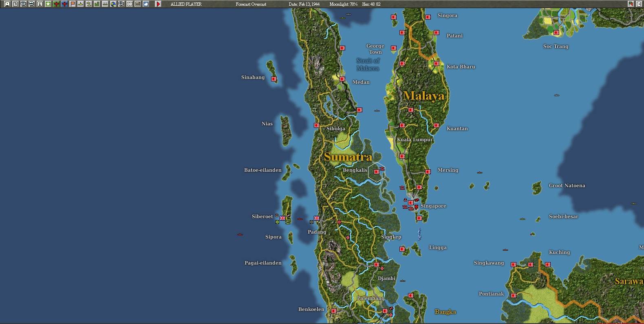Click the 'Palembang' map label
The image size is (644, 324).
click(x=371, y=298)
